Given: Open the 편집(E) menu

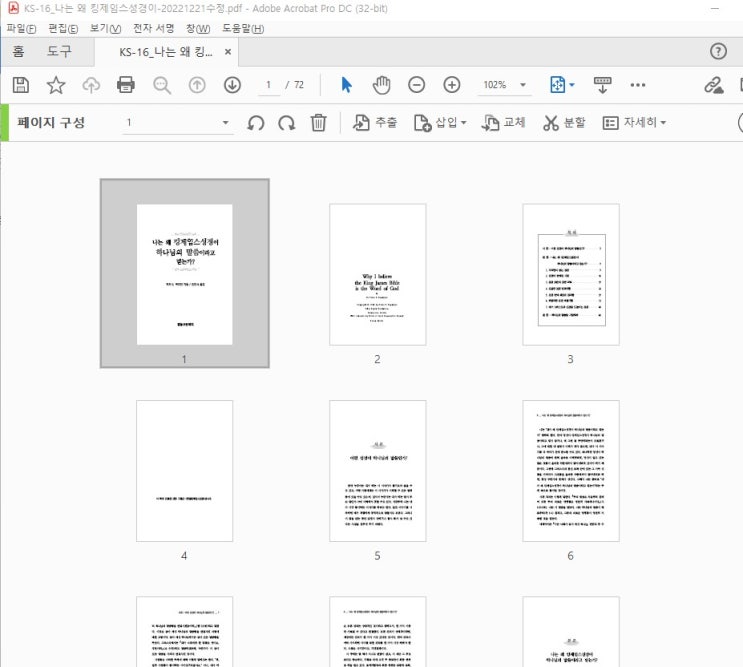Looking at the screenshot, I should click(x=63, y=28).
